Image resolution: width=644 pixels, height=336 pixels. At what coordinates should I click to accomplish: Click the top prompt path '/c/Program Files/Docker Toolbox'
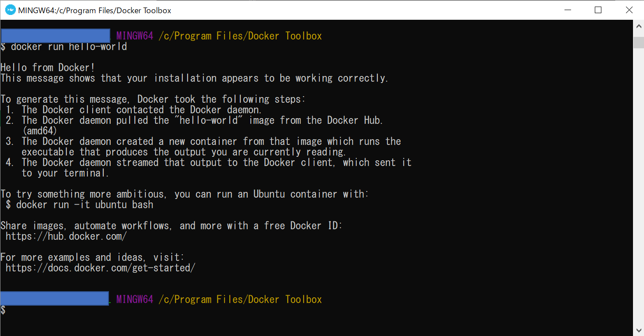pos(240,36)
